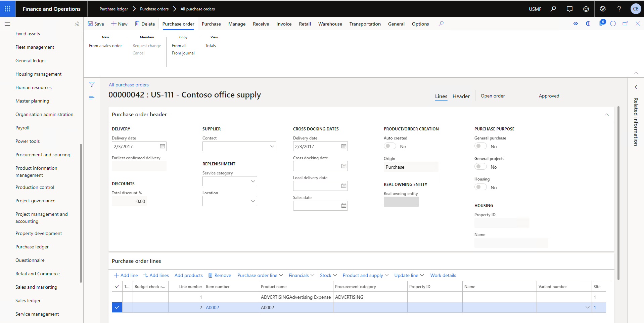
Task: Open Sales date calendar picker
Action: (x=344, y=206)
